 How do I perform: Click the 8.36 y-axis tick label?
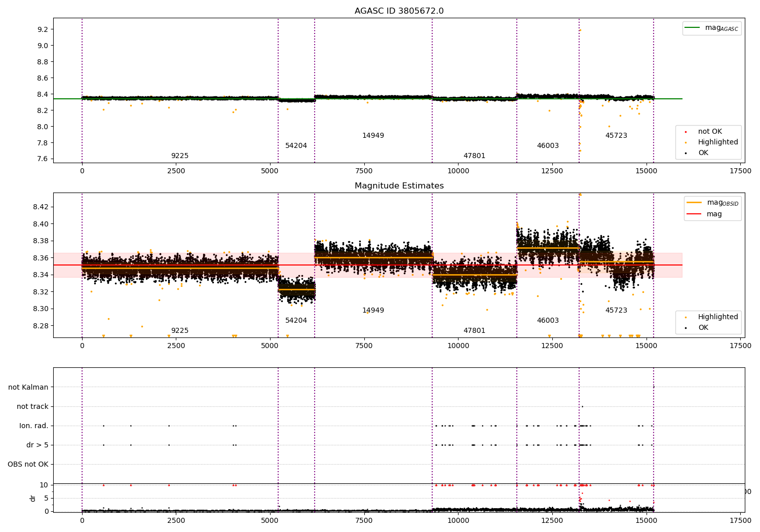(x=41, y=258)
